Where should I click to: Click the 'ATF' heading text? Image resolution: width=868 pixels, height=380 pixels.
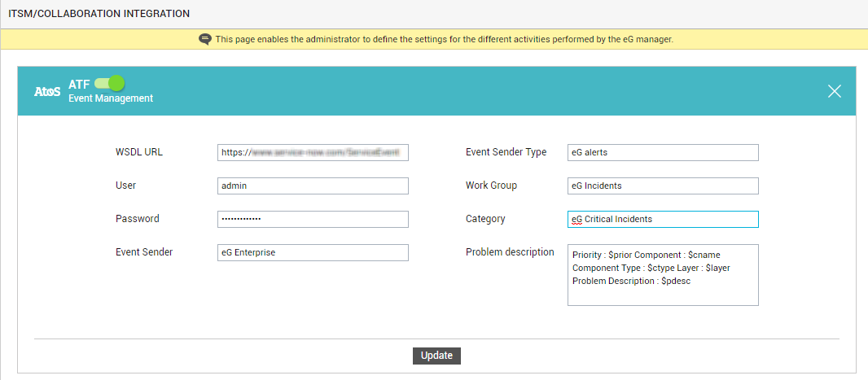pos(79,84)
